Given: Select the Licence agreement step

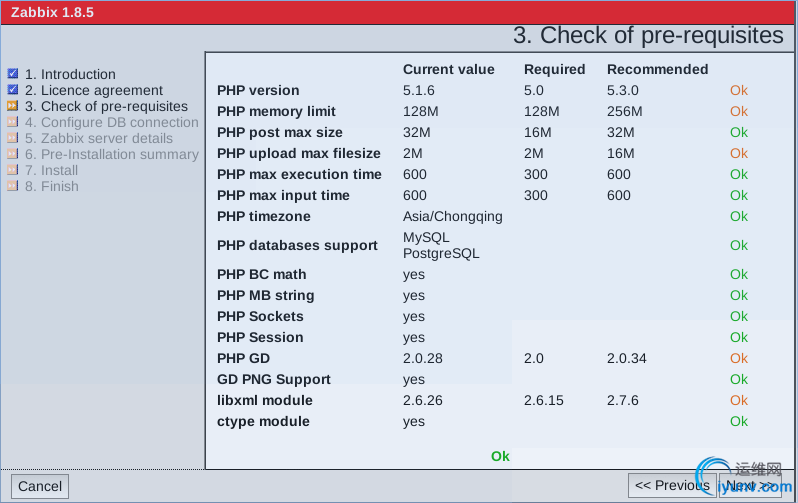Looking at the screenshot, I should click(93, 90).
